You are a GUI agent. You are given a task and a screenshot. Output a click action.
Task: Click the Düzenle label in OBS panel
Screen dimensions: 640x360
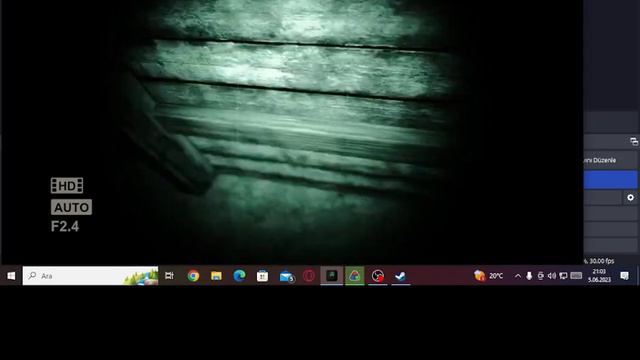pyautogui.click(x=605, y=160)
